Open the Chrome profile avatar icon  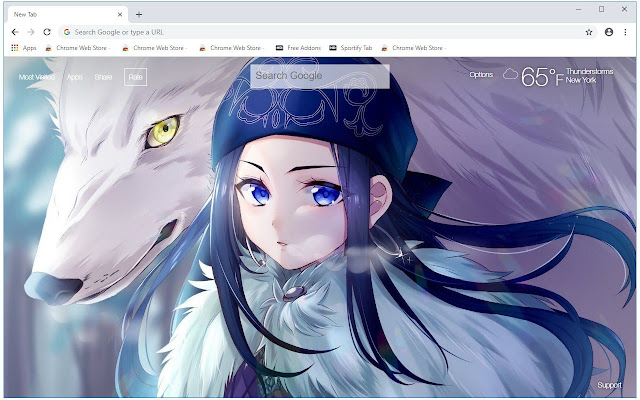(609, 32)
